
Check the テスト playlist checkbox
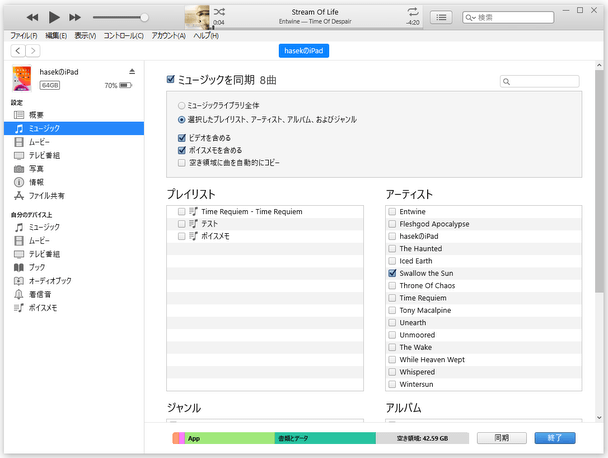tap(181, 224)
